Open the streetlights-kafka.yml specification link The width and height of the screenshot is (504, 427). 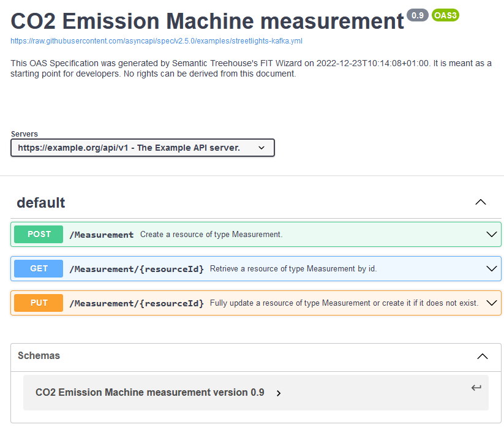(156, 41)
